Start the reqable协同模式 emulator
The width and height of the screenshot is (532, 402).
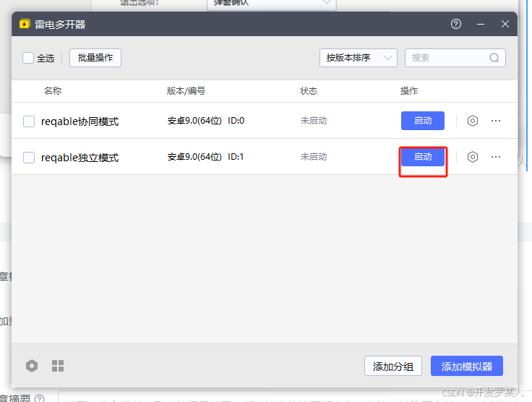tap(423, 121)
